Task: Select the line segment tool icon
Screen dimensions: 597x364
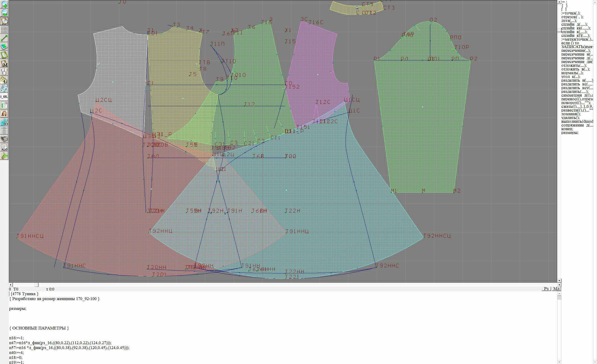Action: [x=4, y=38]
